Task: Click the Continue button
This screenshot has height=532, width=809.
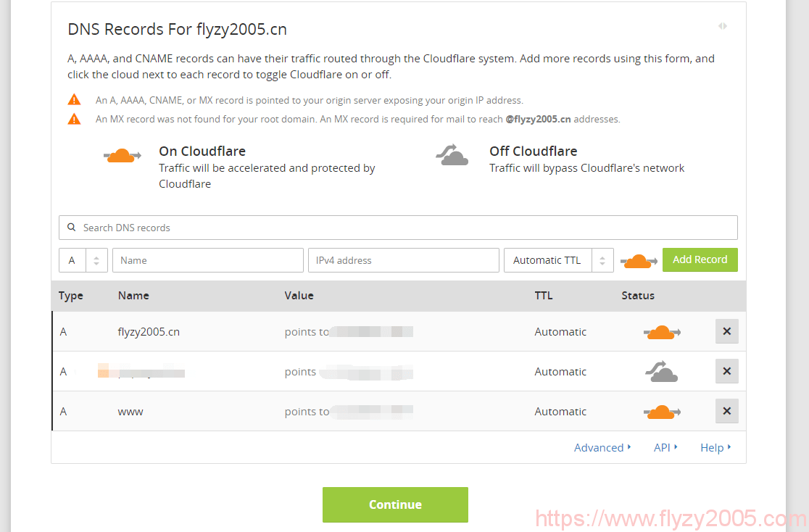Action: click(395, 504)
